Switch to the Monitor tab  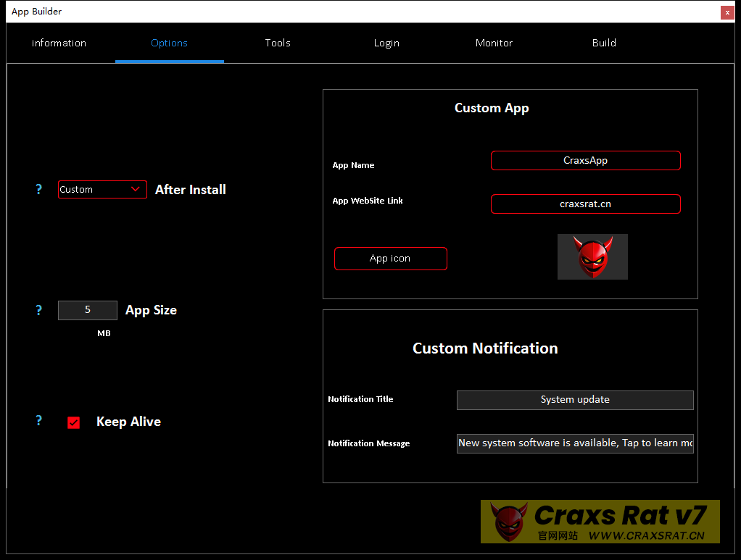coord(494,43)
